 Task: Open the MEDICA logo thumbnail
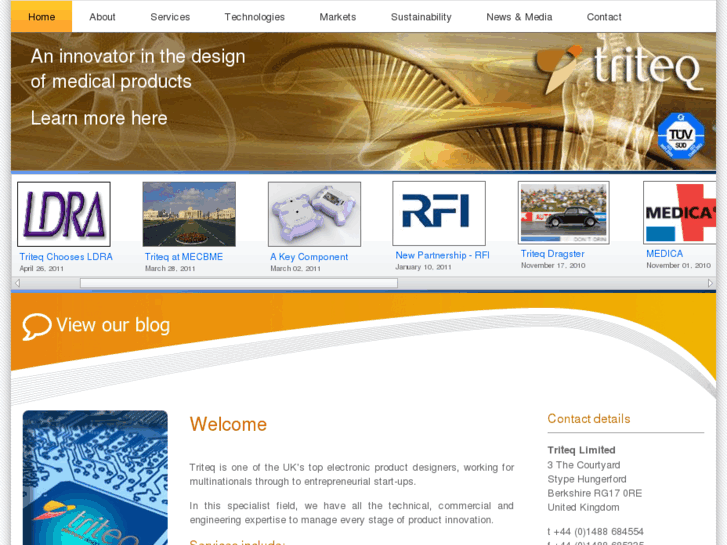coord(680,212)
